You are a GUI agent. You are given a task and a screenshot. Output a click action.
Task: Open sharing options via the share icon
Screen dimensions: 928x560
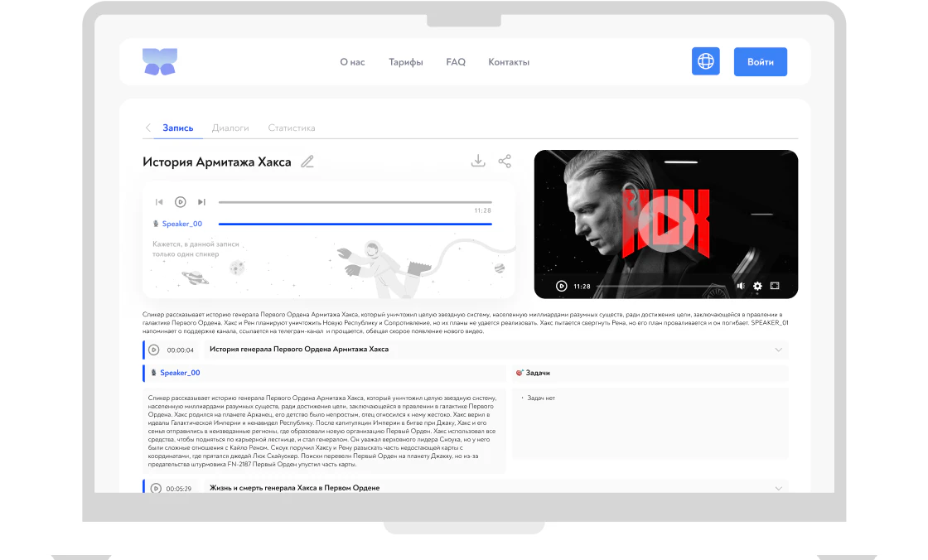[x=505, y=161]
